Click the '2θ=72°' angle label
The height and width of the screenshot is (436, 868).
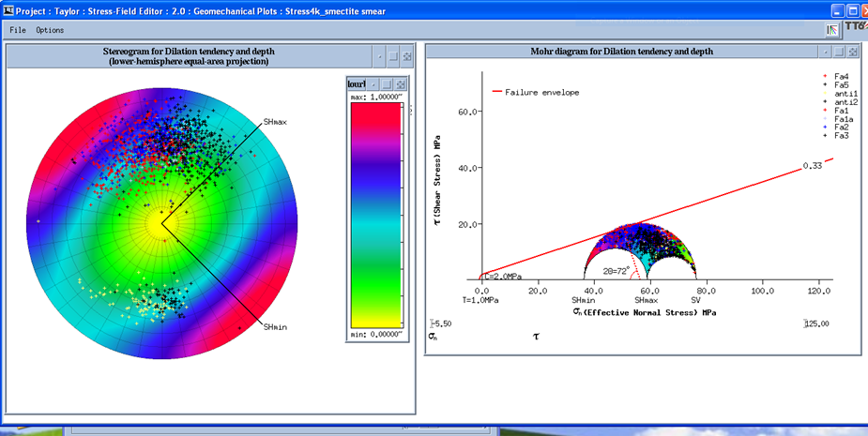coord(617,271)
